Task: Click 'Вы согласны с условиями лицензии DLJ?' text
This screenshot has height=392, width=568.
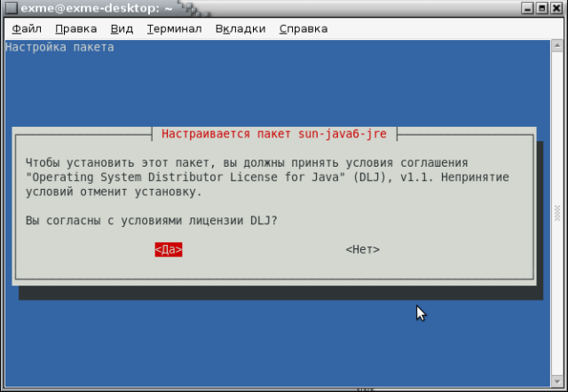Action: click(152, 221)
